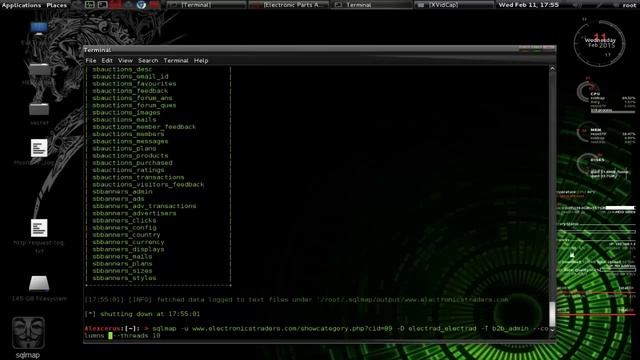This screenshot has width=640, height=360.
Task: Open the Computer icon on the desktop
Action: point(39,28)
